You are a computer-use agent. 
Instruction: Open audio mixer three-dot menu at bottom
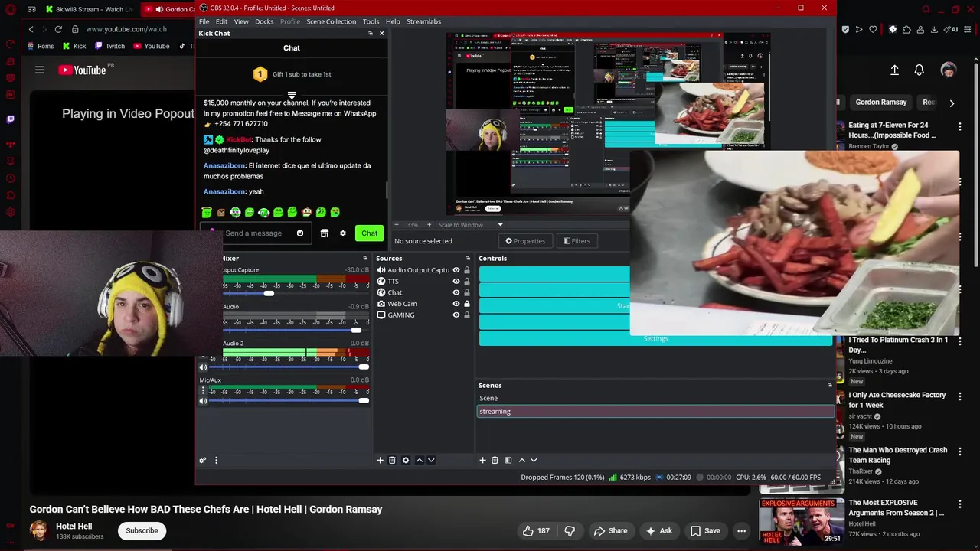tap(216, 460)
